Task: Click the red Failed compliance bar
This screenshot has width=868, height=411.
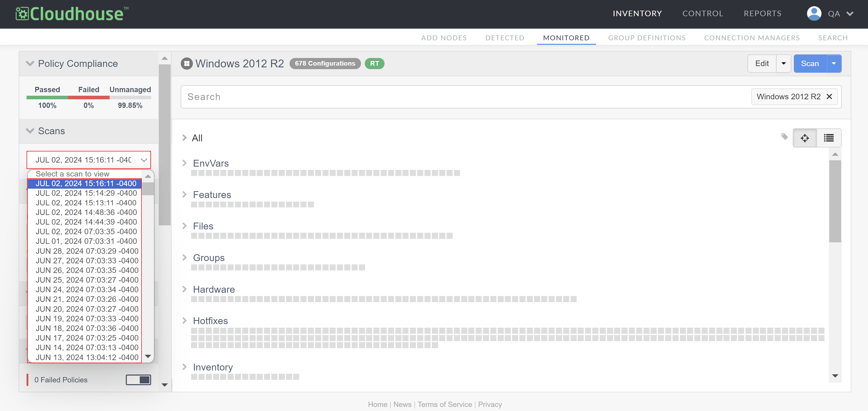Action: [89, 97]
